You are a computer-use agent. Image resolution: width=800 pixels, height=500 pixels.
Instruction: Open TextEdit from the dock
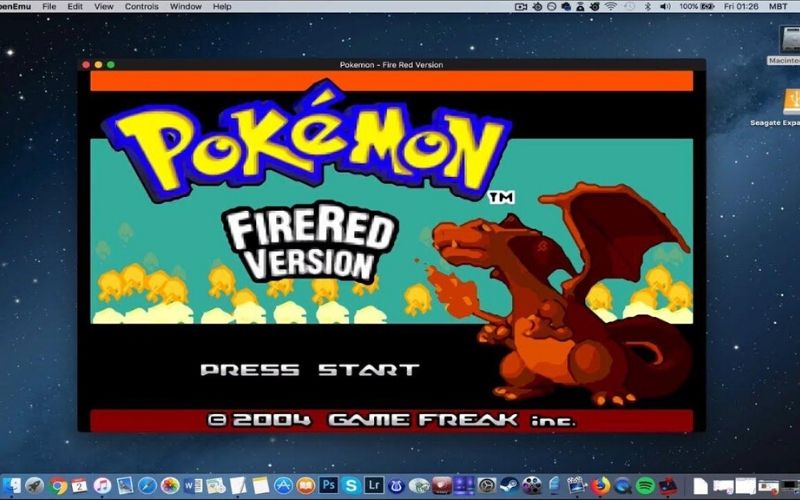pos(238,485)
